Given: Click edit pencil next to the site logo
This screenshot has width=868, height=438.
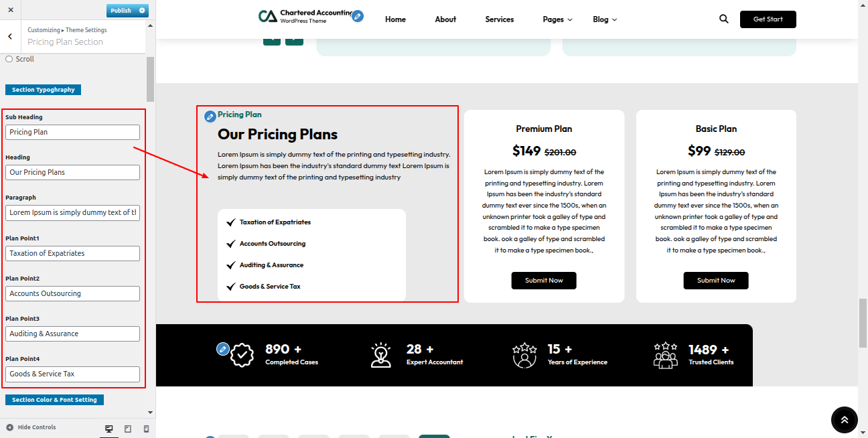Looking at the screenshot, I should (358, 16).
